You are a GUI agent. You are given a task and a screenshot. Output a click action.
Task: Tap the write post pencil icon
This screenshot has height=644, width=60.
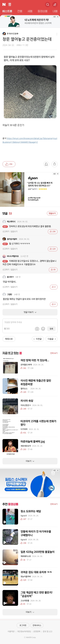(55, 5)
